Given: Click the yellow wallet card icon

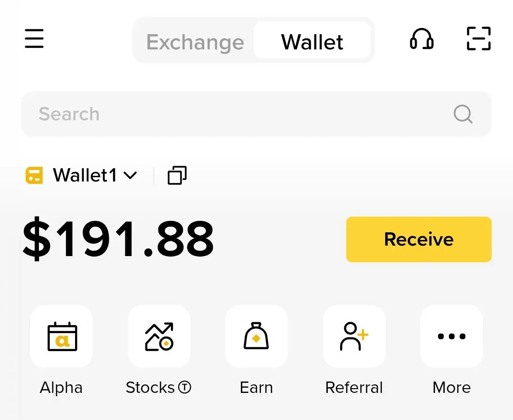Looking at the screenshot, I should [x=34, y=175].
